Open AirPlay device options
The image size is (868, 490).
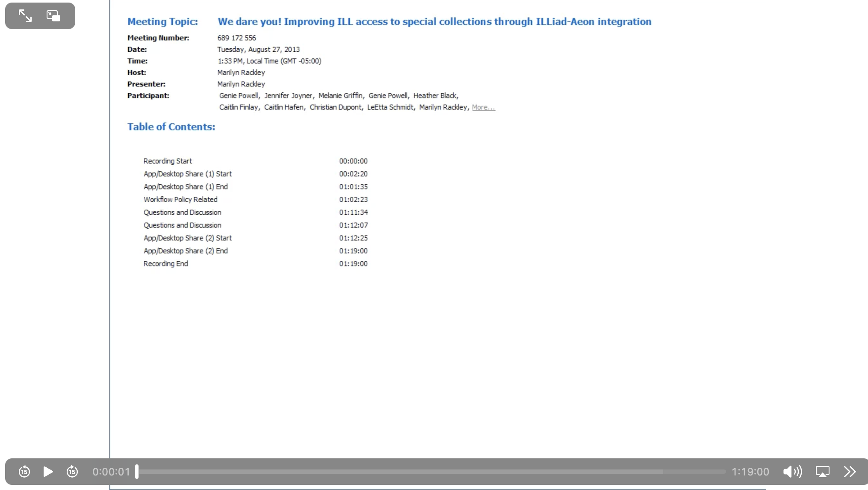(822, 472)
